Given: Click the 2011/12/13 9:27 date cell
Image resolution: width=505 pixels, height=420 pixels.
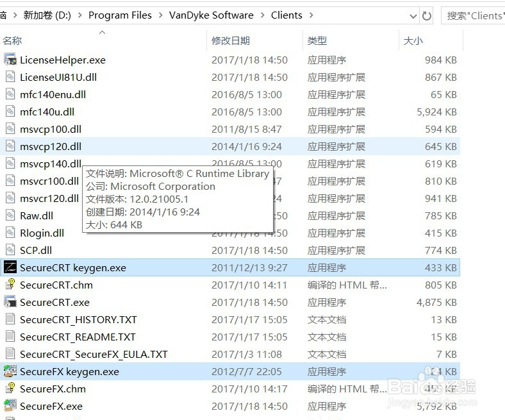Looking at the screenshot, I should point(249,267).
